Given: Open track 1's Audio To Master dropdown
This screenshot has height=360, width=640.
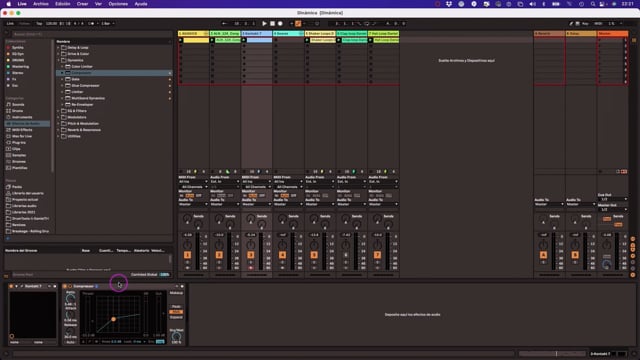Looking at the screenshot, I should [193, 204].
